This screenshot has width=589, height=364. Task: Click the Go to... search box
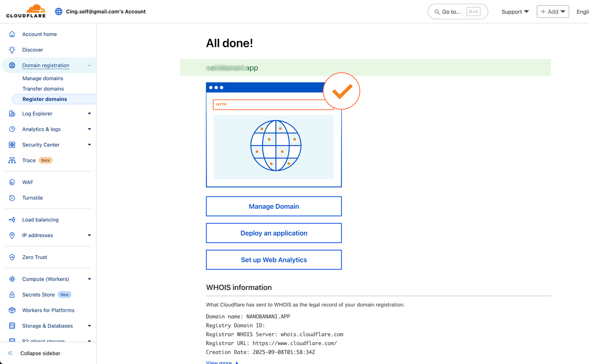[457, 12]
